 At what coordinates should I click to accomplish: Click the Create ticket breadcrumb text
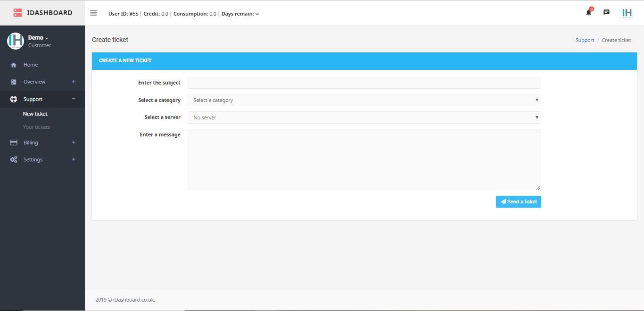pyautogui.click(x=616, y=40)
